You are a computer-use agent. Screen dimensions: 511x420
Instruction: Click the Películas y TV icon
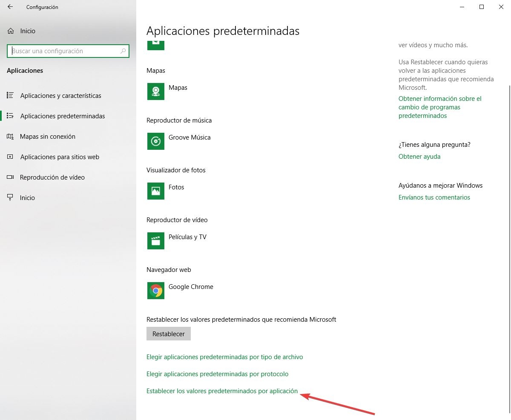pos(156,240)
